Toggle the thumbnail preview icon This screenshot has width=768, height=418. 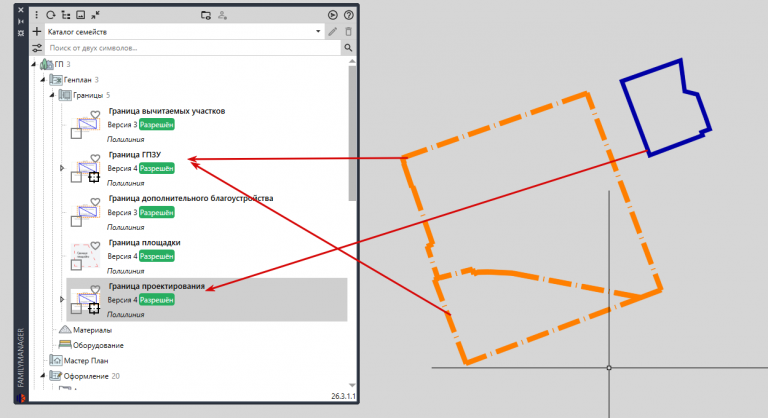(81, 15)
